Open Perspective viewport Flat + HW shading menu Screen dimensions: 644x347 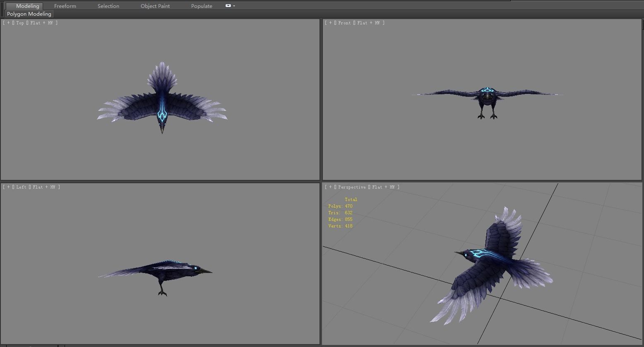(x=383, y=187)
